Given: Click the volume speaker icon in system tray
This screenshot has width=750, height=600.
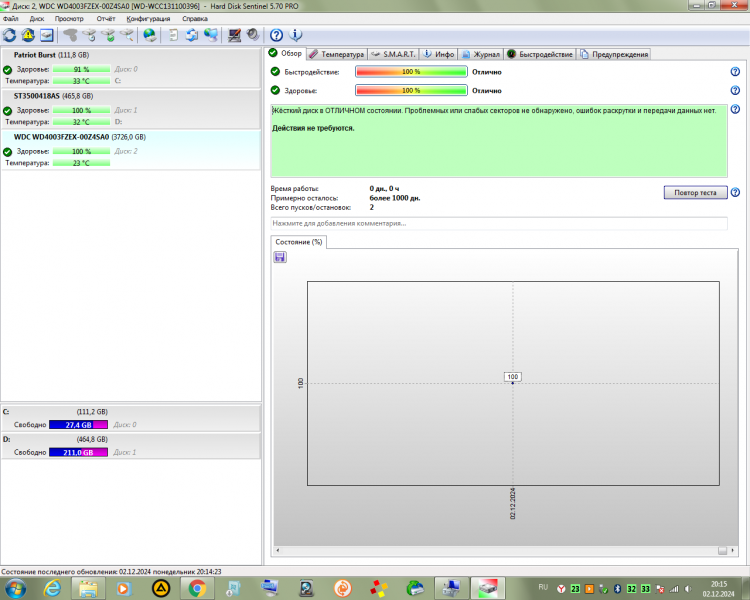Looking at the screenshot, I should 688,589.
